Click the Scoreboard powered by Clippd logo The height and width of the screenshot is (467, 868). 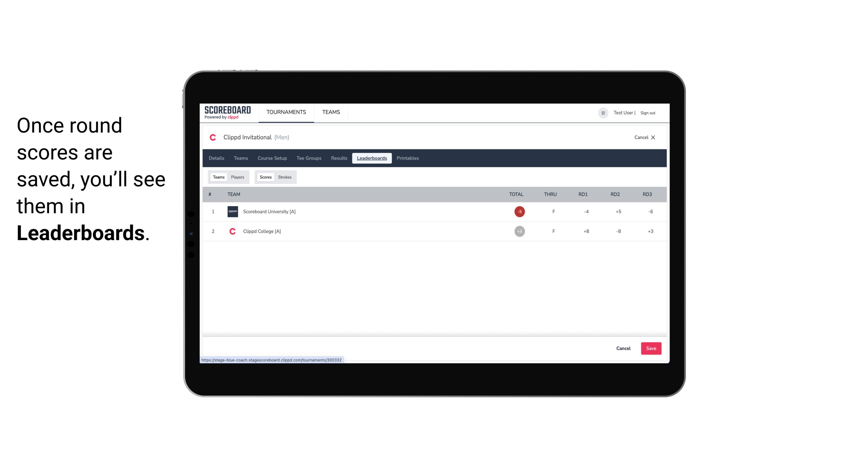click(227, 113)
